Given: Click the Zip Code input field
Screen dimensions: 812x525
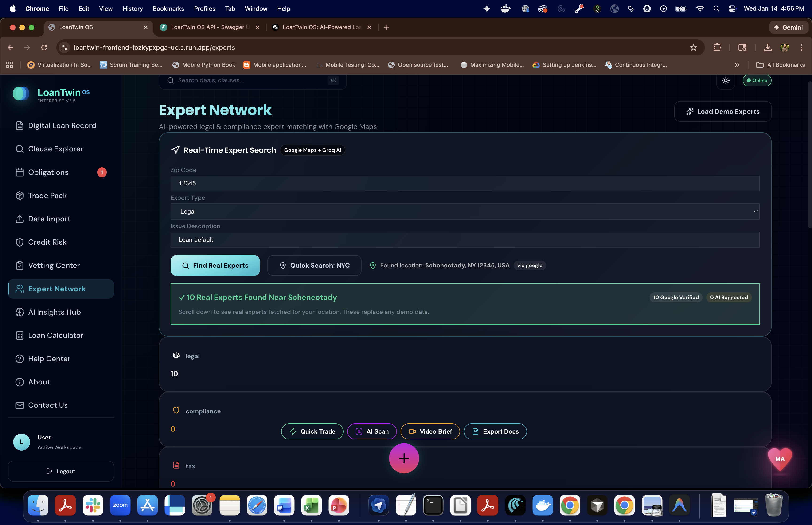Looking at the screenshot, I should 465,183.
